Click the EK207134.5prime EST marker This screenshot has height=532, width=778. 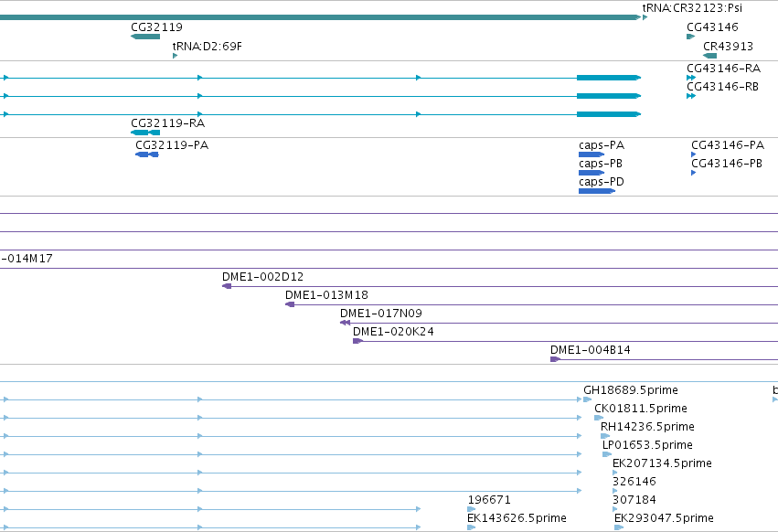[615, 473]
